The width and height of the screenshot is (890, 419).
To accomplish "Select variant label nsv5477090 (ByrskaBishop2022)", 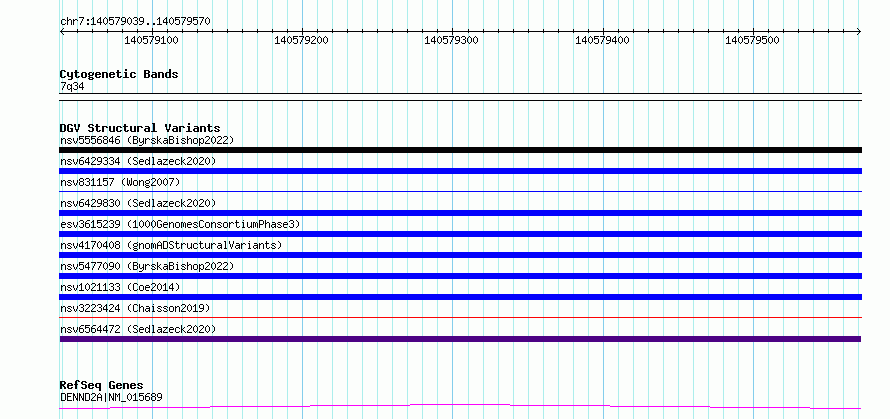I will point(147,266).
